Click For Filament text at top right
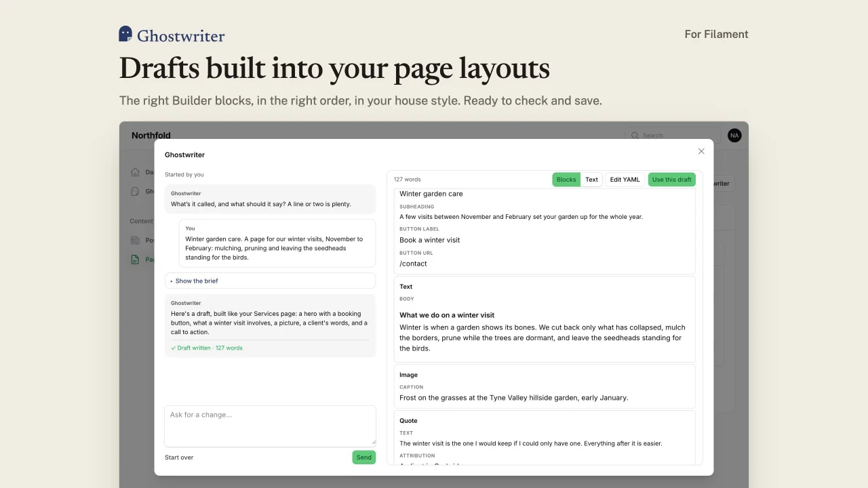Screen dimensions: 868x488 click(x=716, y=34)
